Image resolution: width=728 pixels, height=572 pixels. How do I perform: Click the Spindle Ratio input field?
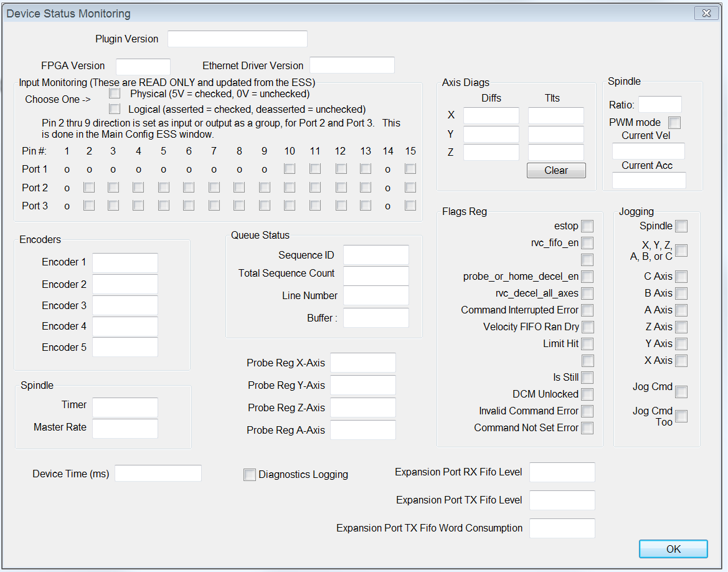pyautogui.click(x=660, y=105)
